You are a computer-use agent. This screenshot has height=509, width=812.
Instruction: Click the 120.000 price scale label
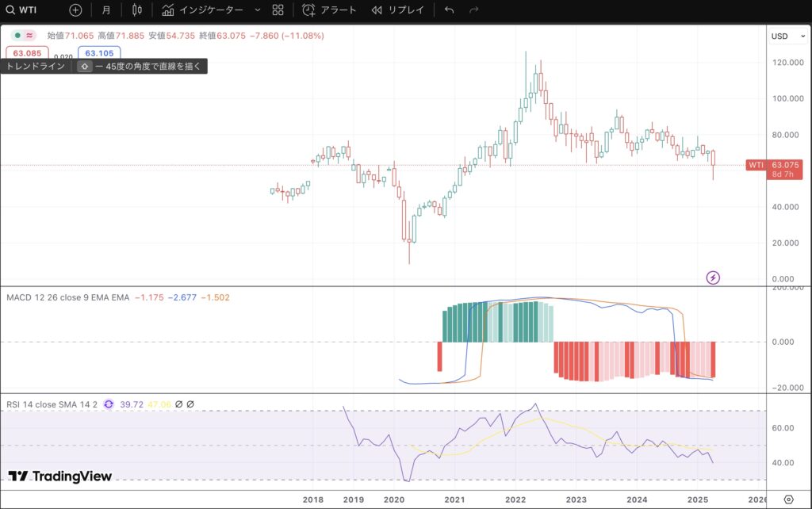[788, 62]
